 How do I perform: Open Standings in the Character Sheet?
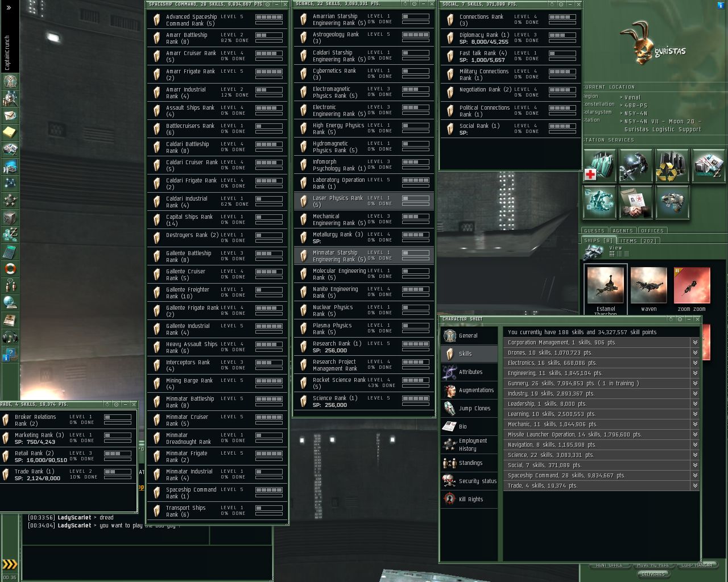pyautogui.click(x=470, y=463)
